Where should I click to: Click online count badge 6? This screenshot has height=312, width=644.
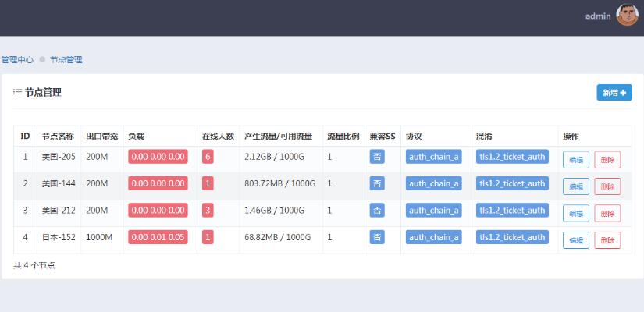coord(208,157)
